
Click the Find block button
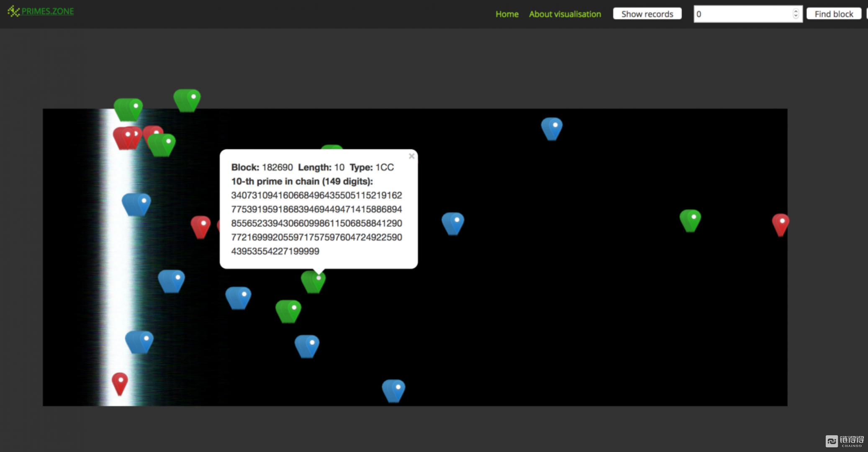(833, 14)
